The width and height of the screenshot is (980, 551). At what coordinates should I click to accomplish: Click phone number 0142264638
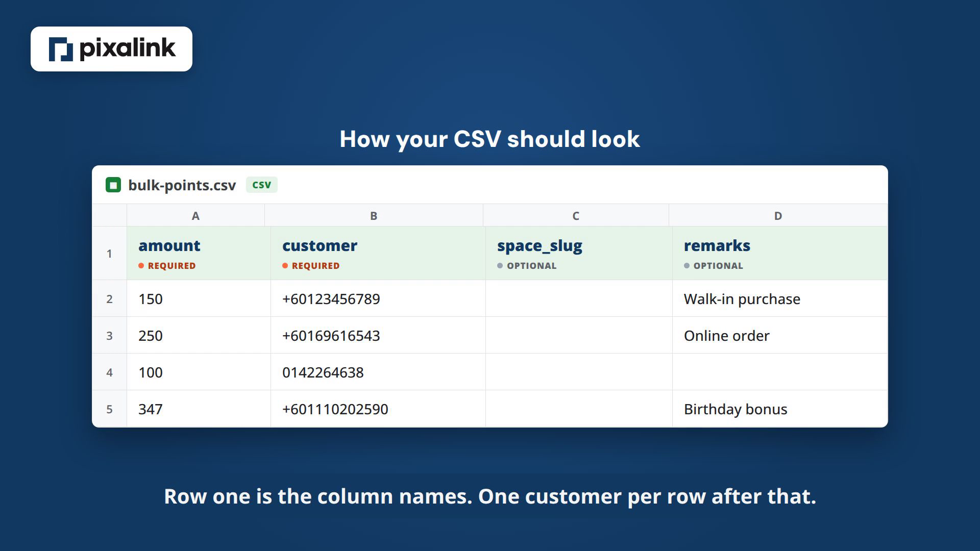pyautogui.click(x=323, y=372)
